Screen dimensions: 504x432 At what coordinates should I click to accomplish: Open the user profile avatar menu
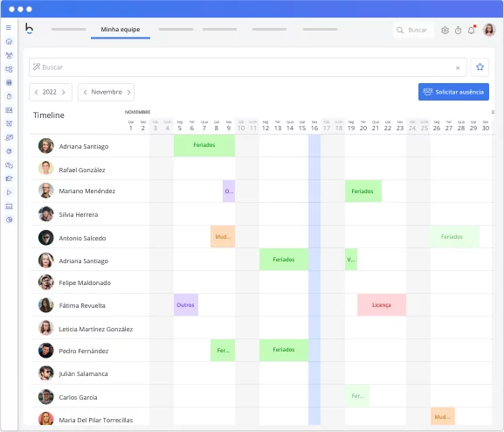(489, 30)
